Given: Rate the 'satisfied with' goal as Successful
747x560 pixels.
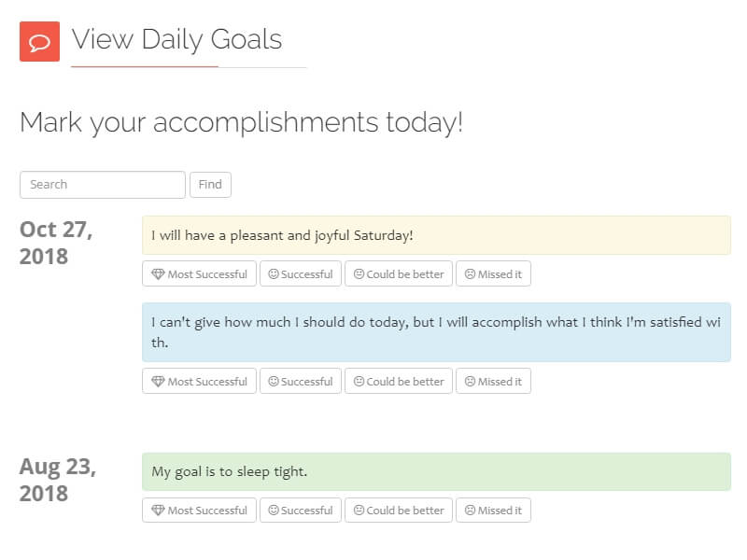Looking at the screenshot, I should (x=301, y=381).
